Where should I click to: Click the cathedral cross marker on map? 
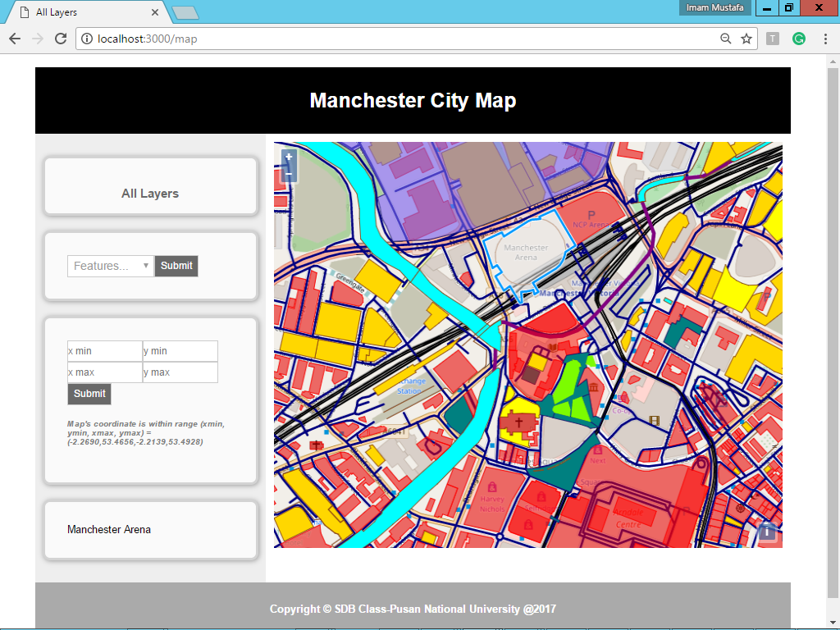pyautogui.click(x=518, y=422)
